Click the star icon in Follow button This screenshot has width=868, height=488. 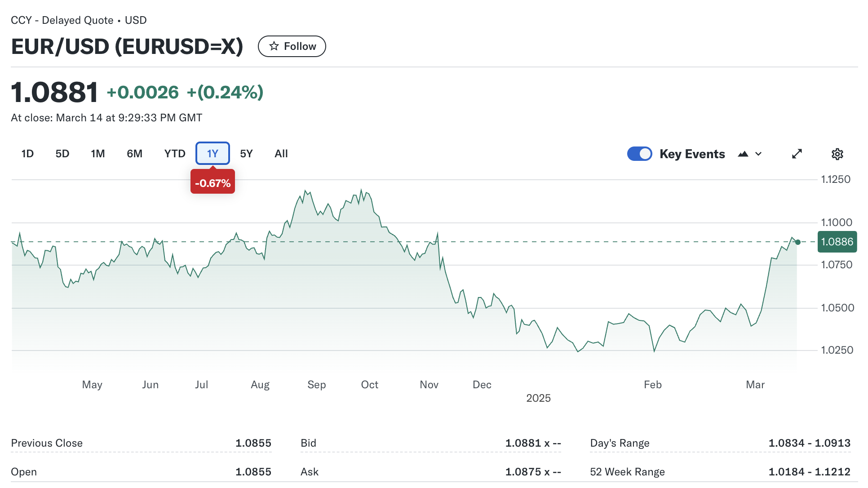click(x=274, y=46)
